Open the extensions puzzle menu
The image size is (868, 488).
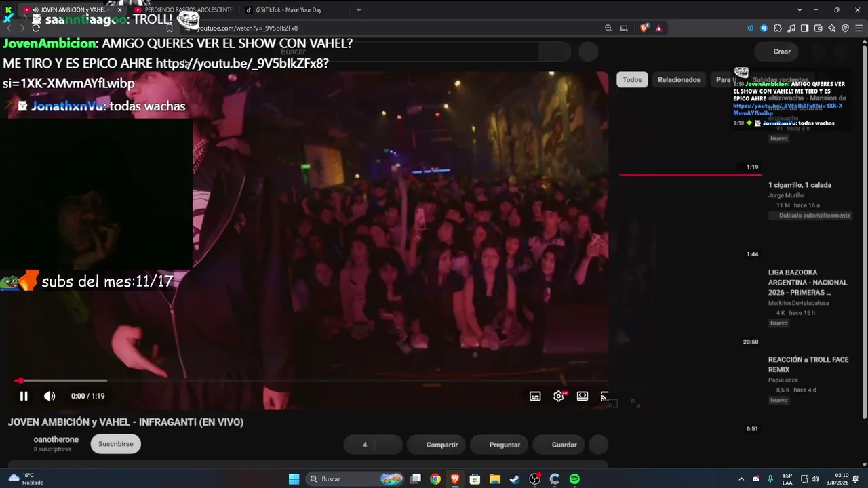[778, 28]
